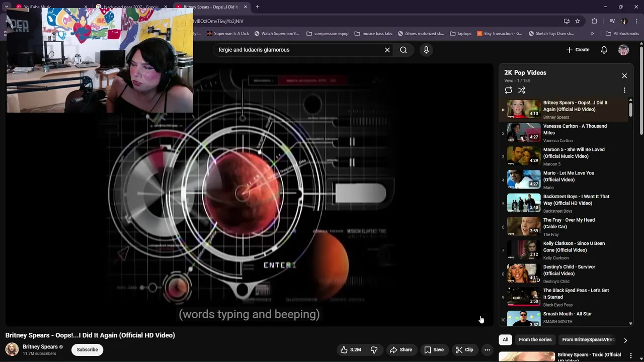
Task: Open the Sketch Toy bookmark
Action: pos(551,34)
